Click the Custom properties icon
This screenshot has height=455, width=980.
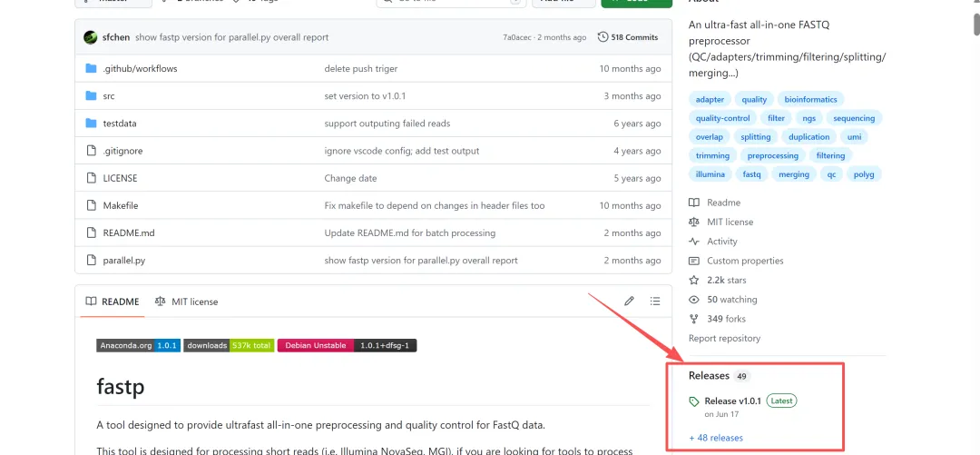click(x=694, y=261)
